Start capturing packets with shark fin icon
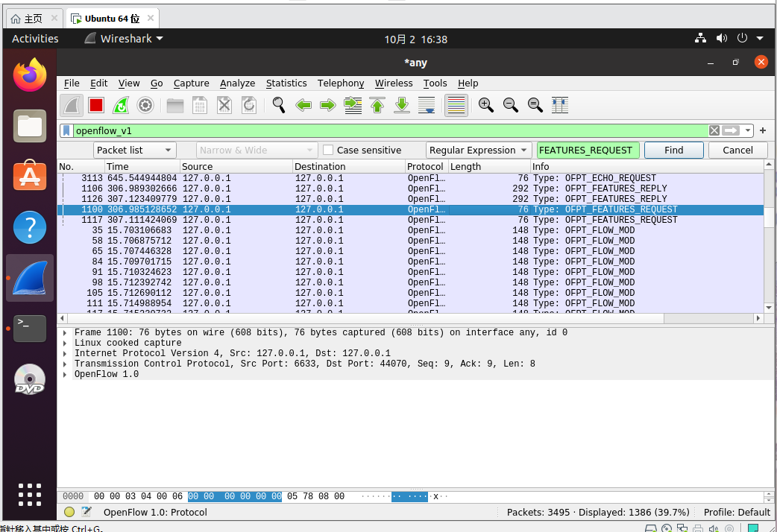This screenshot has height=532, width=777. [x=72, y=105]
